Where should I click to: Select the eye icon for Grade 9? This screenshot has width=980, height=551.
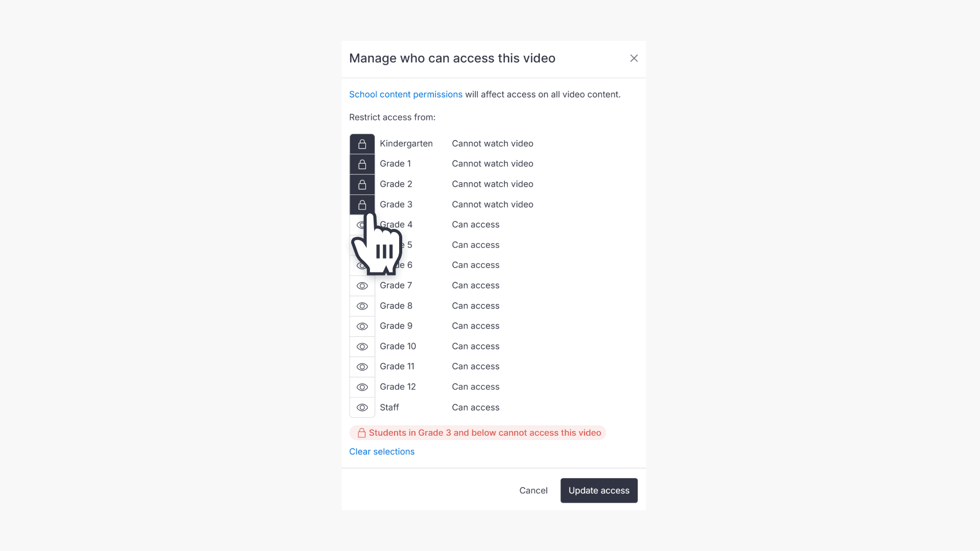(x=362, y=326)
